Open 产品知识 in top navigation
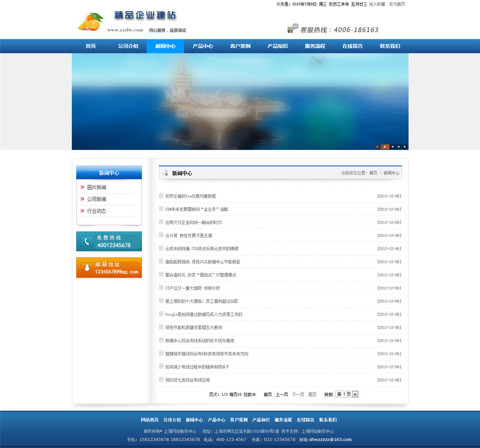Viewport: 480px width, 448px height. click(277, 46)
